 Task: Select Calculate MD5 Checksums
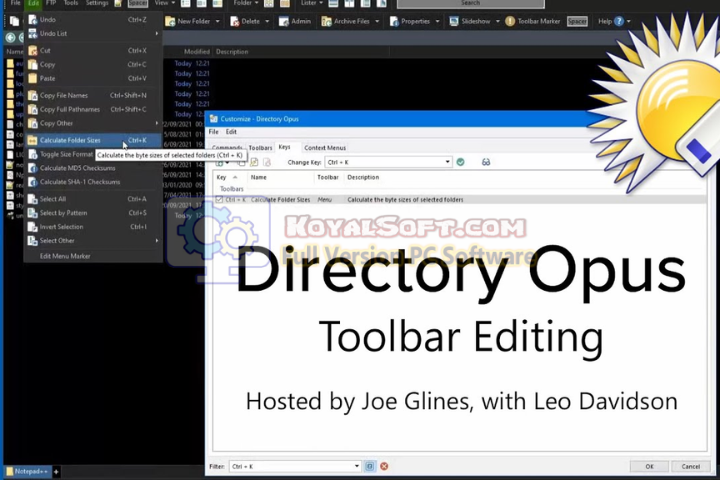94,168
